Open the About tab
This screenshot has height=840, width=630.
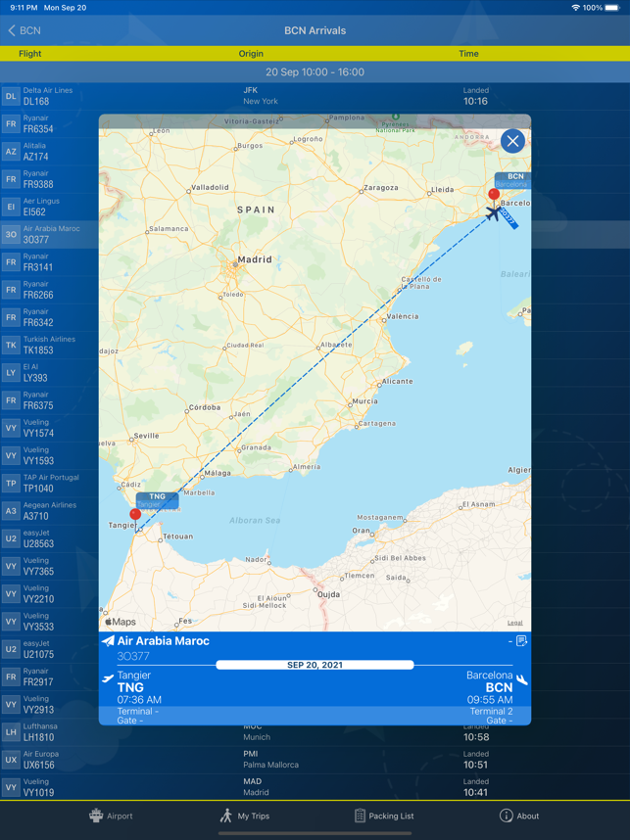(519, 816)
